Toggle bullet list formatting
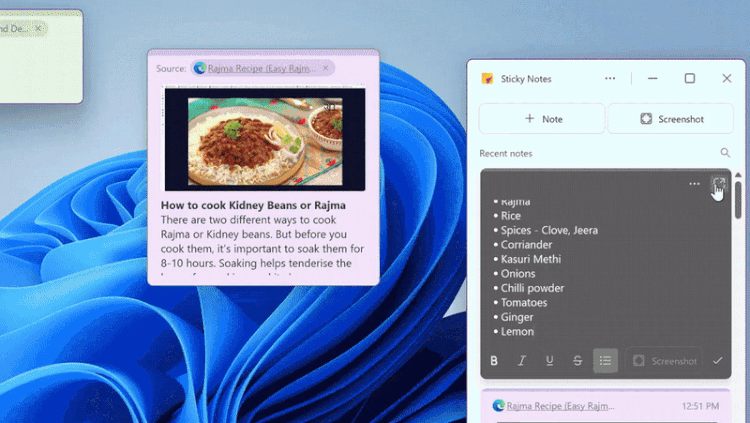This screenshot has width=750, height=423. pos(605,360)
